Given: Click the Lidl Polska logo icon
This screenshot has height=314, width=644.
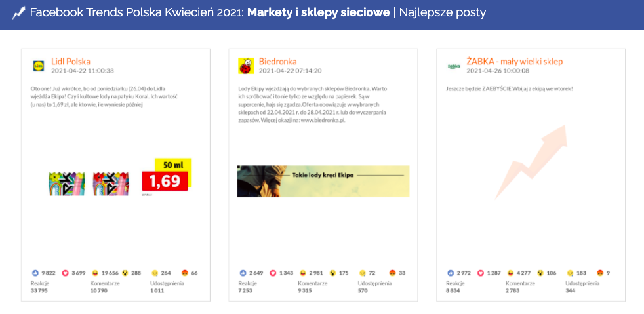Looking at the screenshot, I should pos(38,66).
